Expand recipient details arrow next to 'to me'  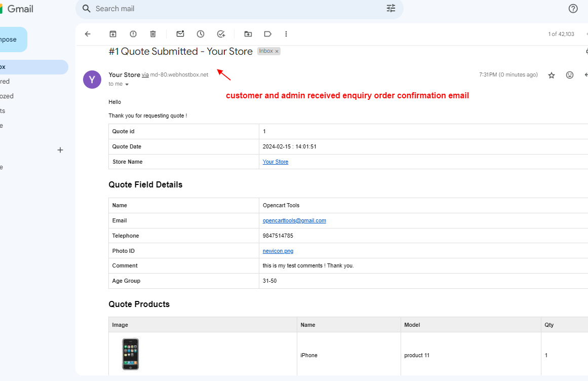[127, 84]
